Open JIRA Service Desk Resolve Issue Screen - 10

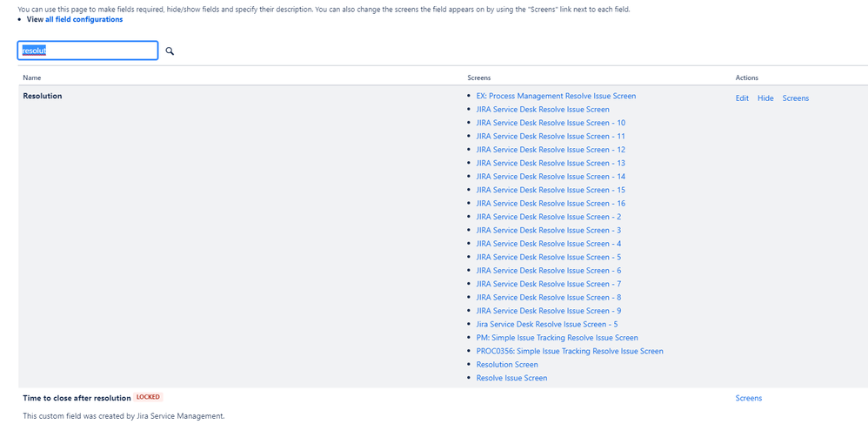[x=551, y=123]
